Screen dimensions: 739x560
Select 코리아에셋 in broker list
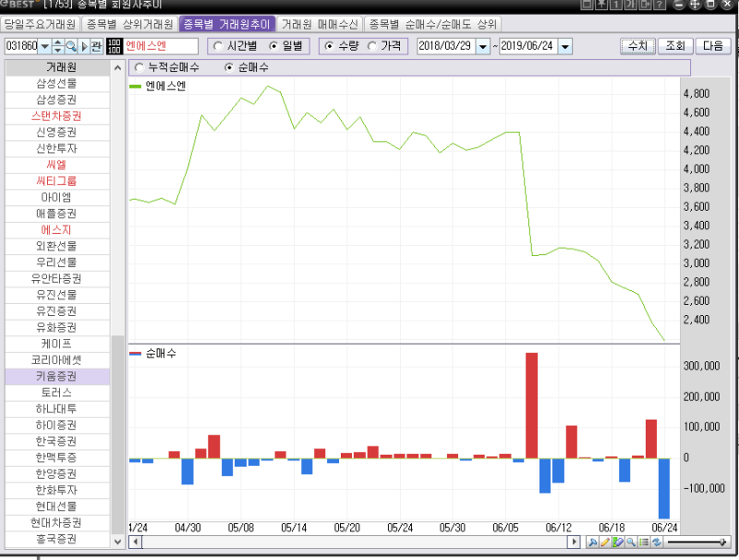(57, 360)
